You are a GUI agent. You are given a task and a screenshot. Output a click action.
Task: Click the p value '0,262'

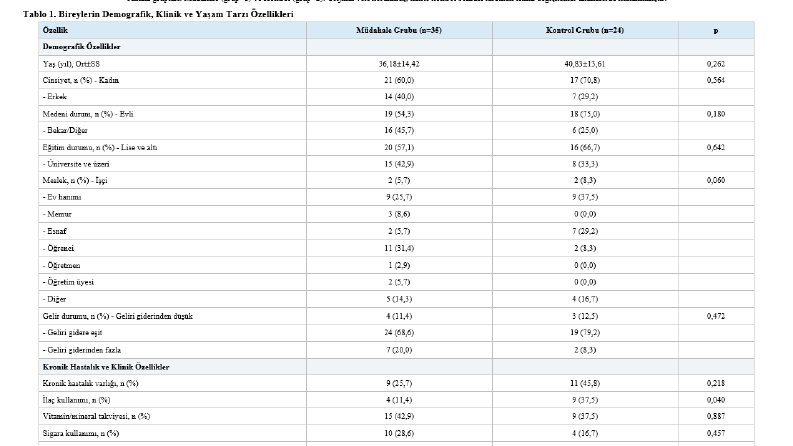point(716,64)
